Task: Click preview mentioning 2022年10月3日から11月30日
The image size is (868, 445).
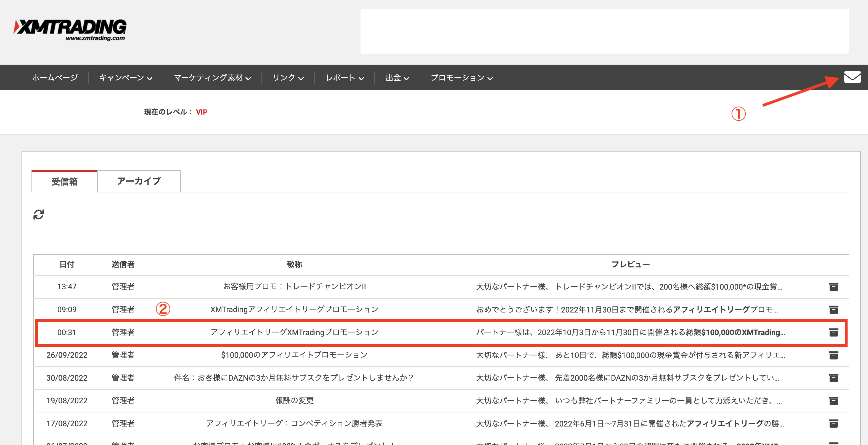Action: click(631, 332)
